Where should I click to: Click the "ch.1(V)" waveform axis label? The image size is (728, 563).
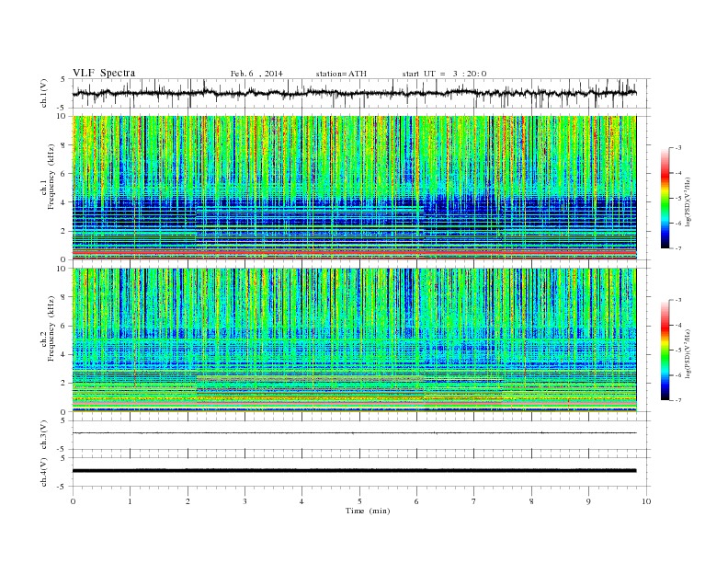click(44, 93)
